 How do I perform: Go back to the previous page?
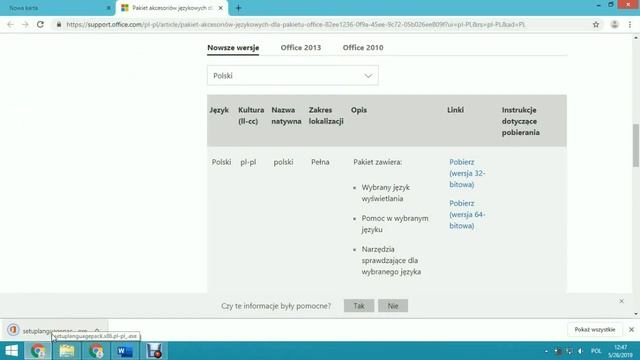(10, 24)
